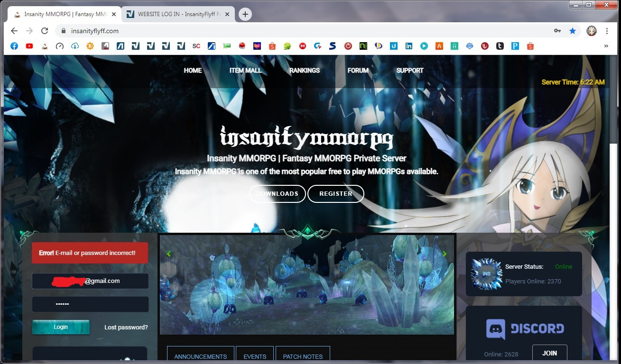Open the YouTube bookmark icon
The image size is (621, 364).
(x=29, y=46)
